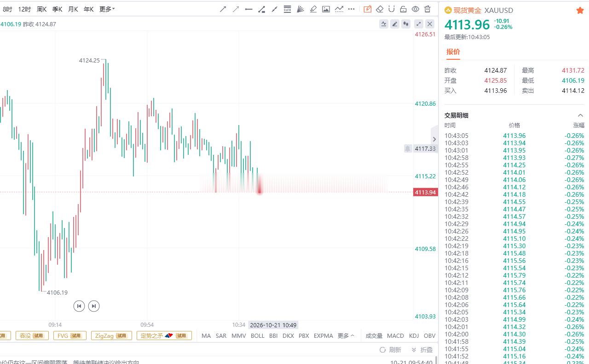Click the pencil edit button below toolbar
Viewport: 589px width, 364px height.
[x=395, y=24]
